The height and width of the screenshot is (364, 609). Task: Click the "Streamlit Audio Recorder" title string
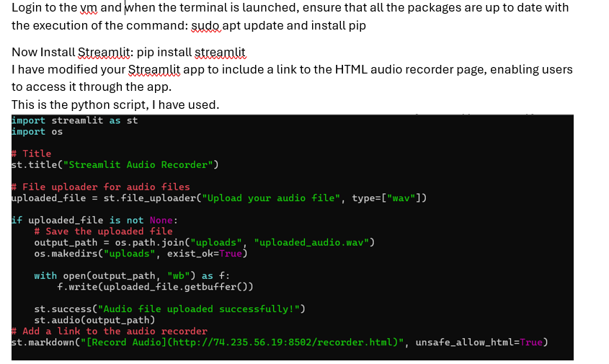[x=138, y=165]
